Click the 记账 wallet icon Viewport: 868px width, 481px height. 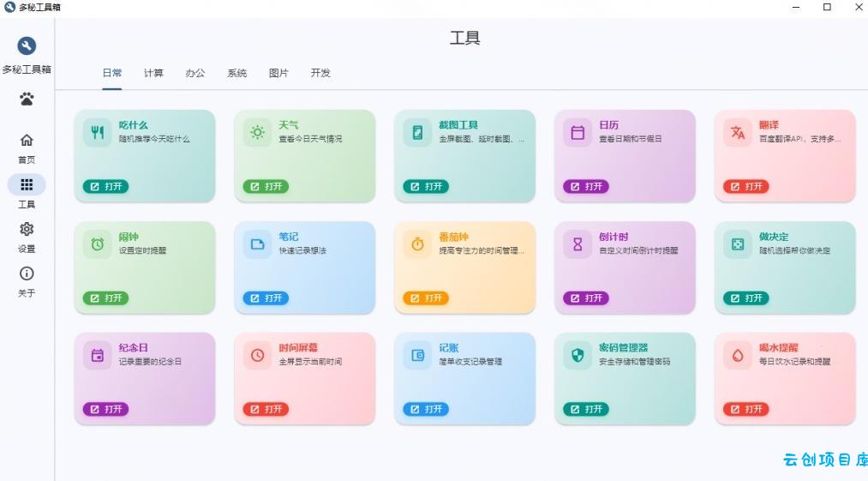click(x=417, y=355)
